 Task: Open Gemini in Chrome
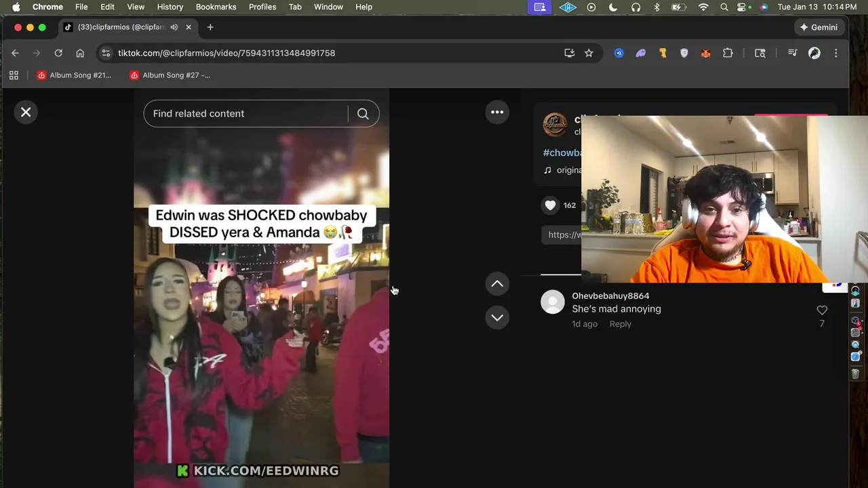818,27
